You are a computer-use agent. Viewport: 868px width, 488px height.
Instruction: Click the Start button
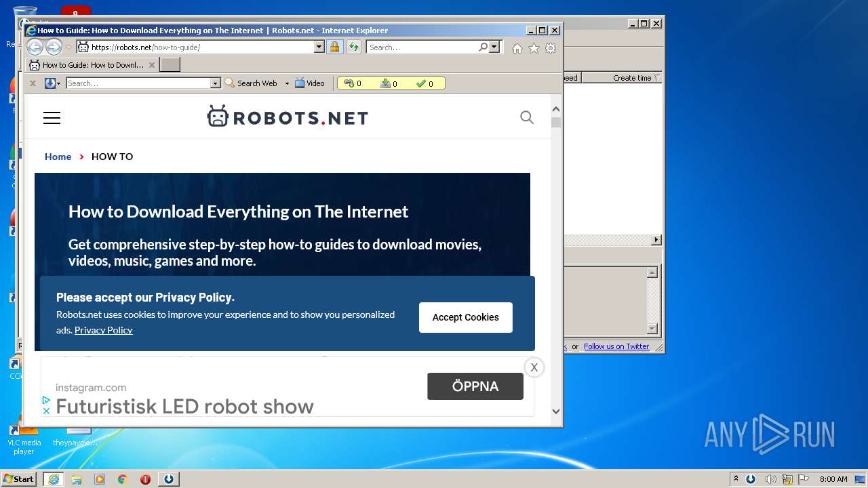click(x=18, y=479)
